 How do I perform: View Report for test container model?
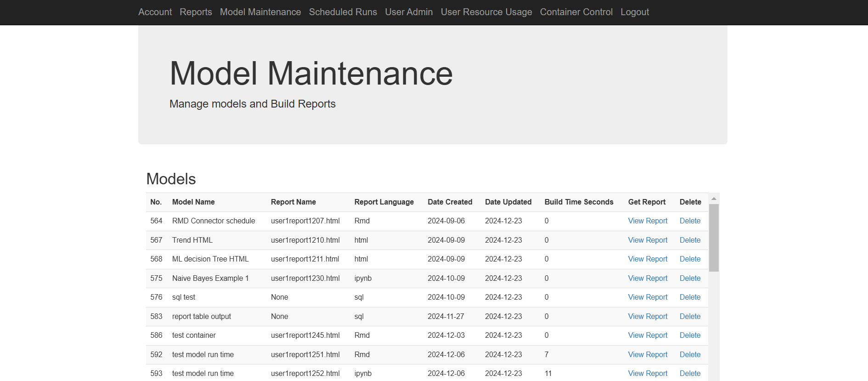click(647, 336)
